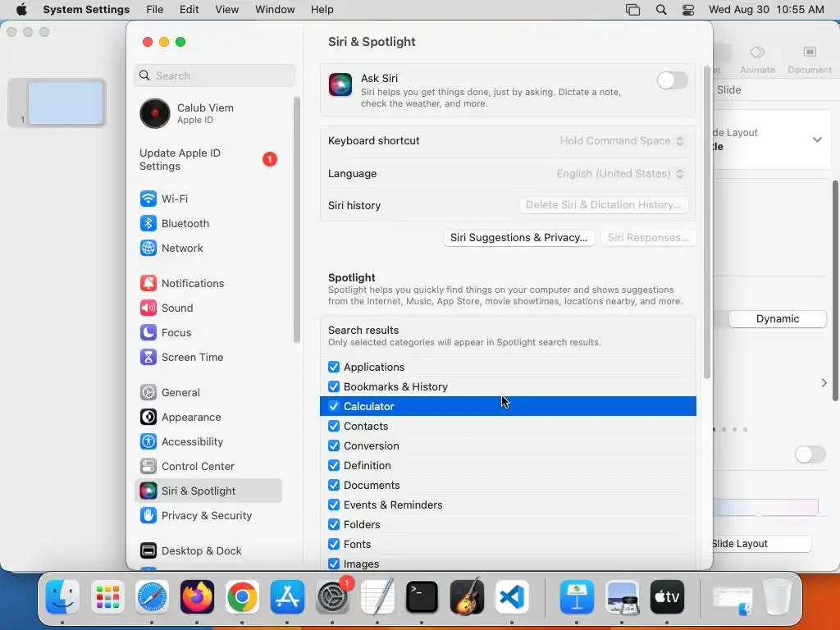Click Calub Viem Apple ID avatar

155,113
